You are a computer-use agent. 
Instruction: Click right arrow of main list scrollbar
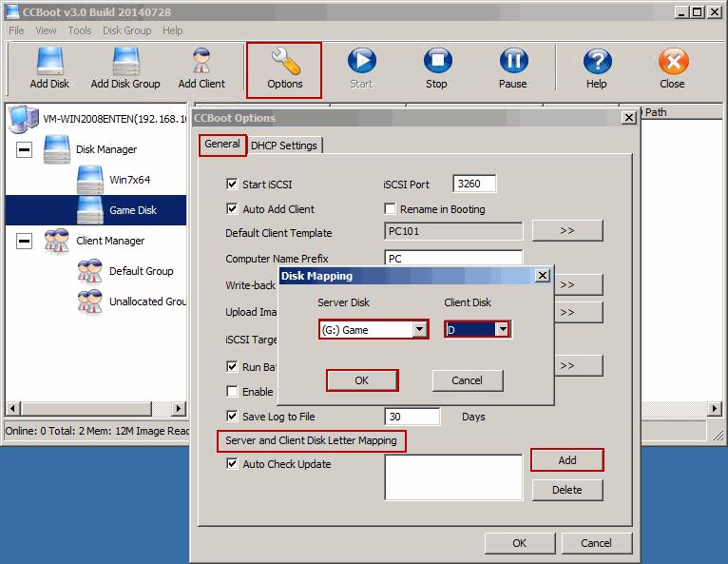[x=715, y=408]
